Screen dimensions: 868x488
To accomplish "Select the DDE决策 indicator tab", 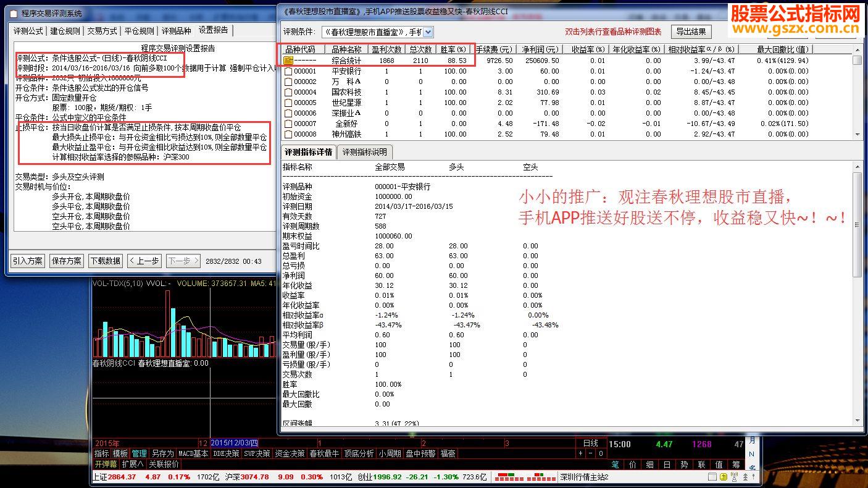I will pos(226,453).
